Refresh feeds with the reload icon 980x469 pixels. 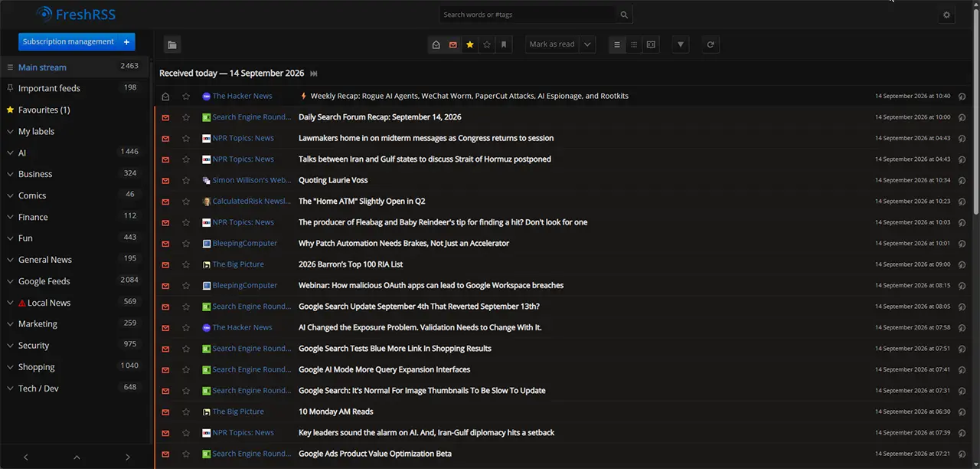click(x=710, y=44)
